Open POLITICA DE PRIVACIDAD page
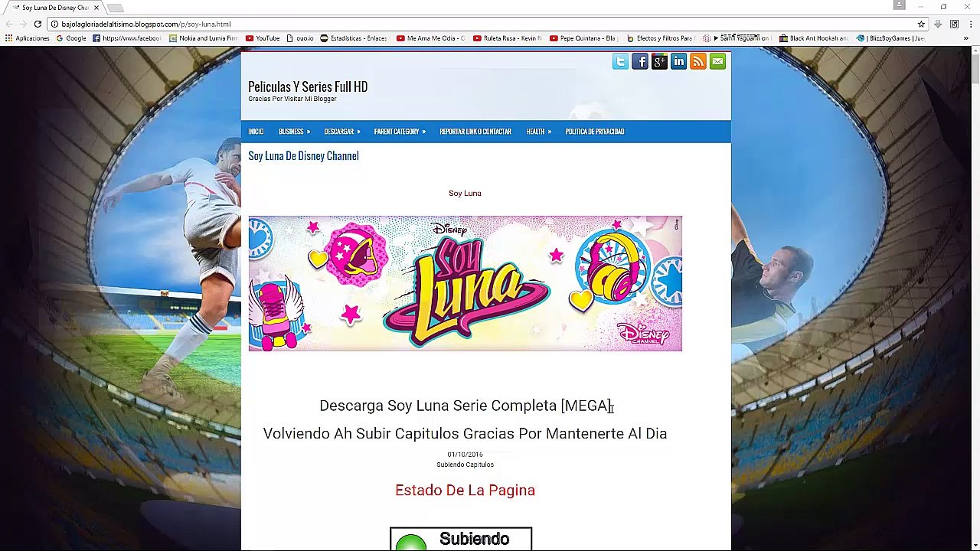This screenshot has height=551, width=980. point(595,132)
